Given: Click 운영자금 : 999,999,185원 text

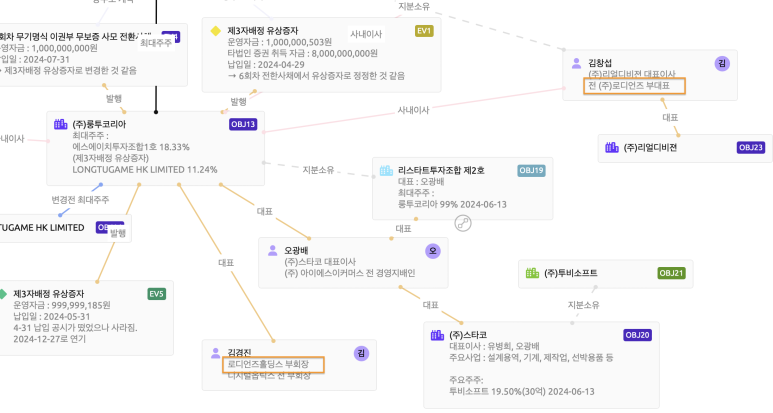Looking at the screenshot, I should (62, 305).
